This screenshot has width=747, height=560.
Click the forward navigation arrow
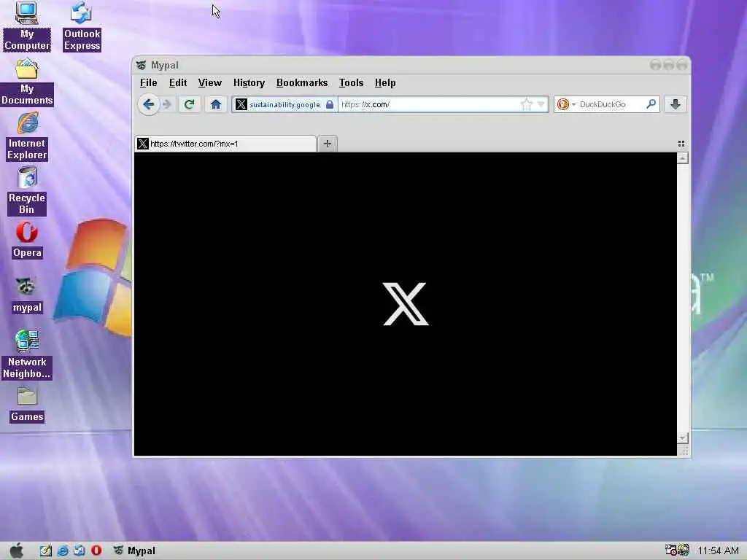coord(167,104)
